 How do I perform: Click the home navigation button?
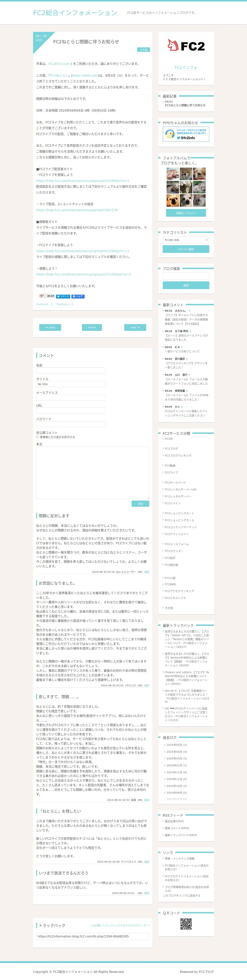(92, 328)
